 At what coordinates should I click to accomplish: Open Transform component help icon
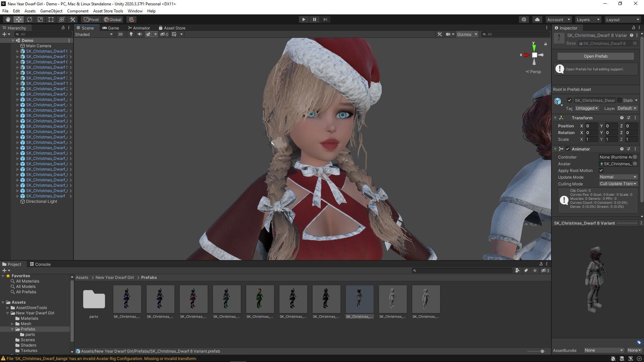(x=622, y=118)
